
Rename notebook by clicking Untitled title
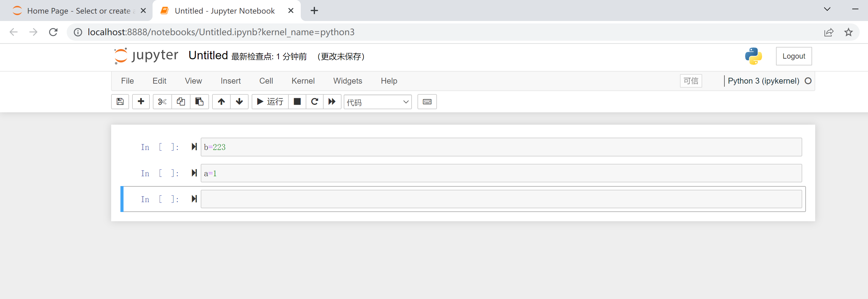coord(208,56)
